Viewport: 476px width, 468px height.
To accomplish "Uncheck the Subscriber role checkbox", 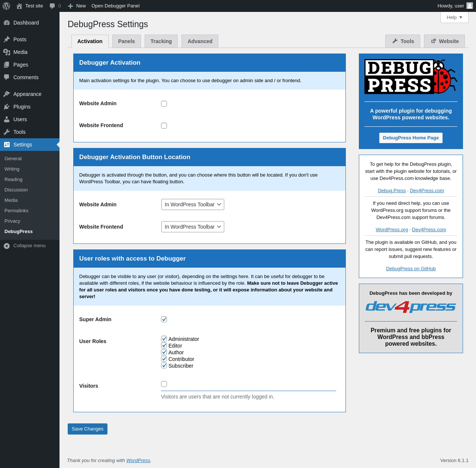I will click(x=164, y=365).
